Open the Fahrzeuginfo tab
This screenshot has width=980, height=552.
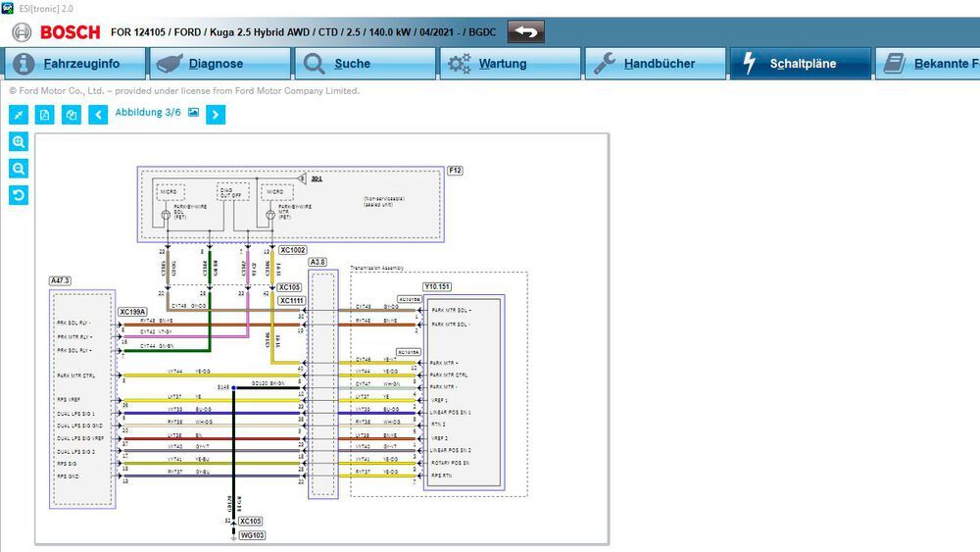[73, 63]
